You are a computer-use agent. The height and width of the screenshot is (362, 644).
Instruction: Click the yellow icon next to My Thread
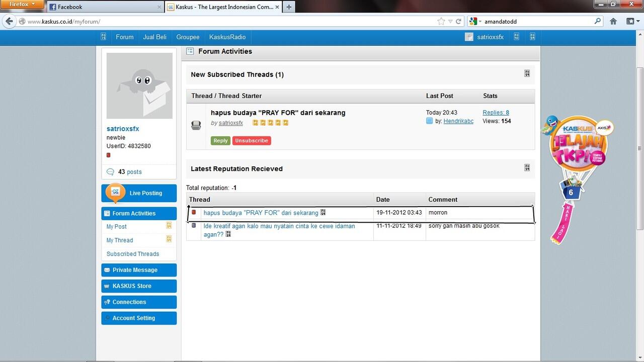[169, 239]
